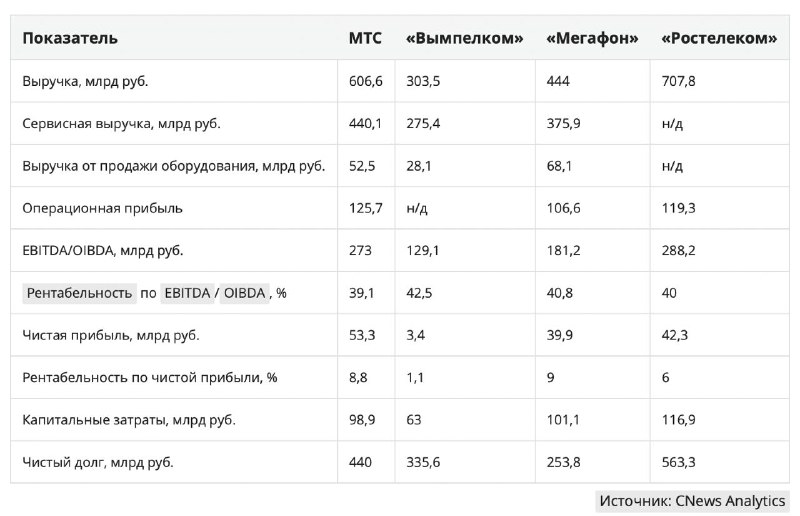Select the МТС column header

coord(365,38)
